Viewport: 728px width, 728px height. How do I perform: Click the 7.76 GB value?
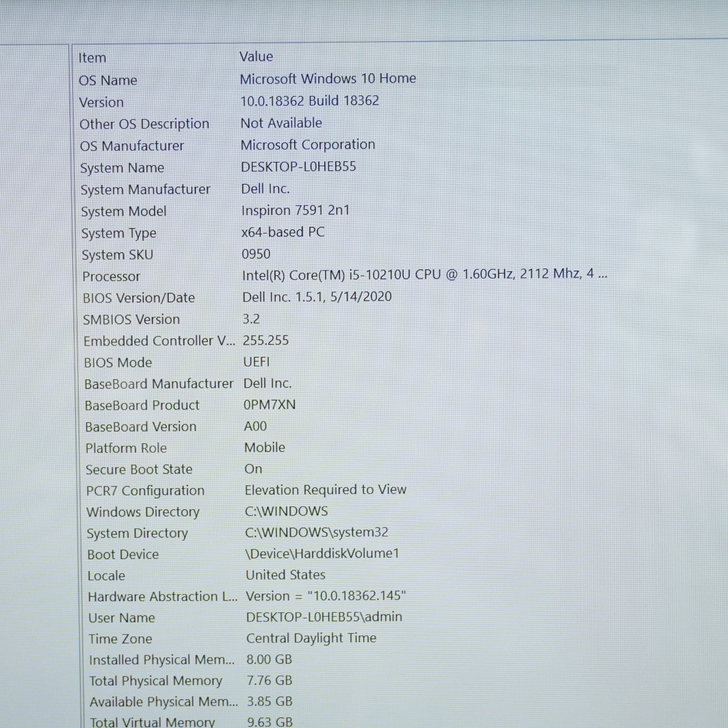[x=270, y=680]
